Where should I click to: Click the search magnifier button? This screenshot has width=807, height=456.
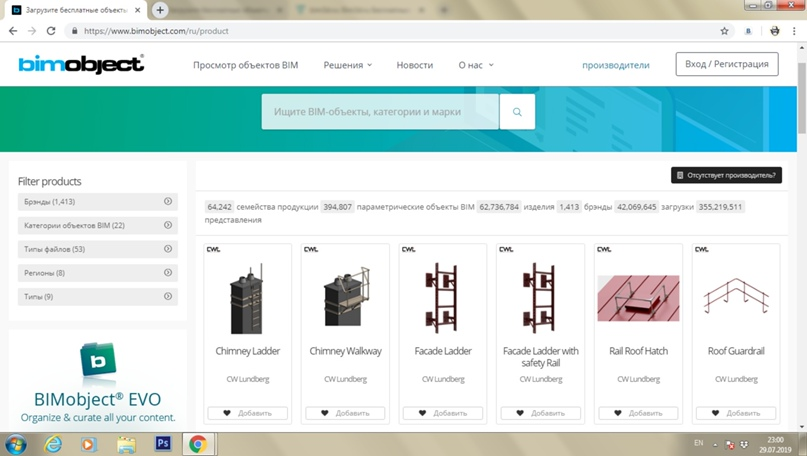click(517, 112)
